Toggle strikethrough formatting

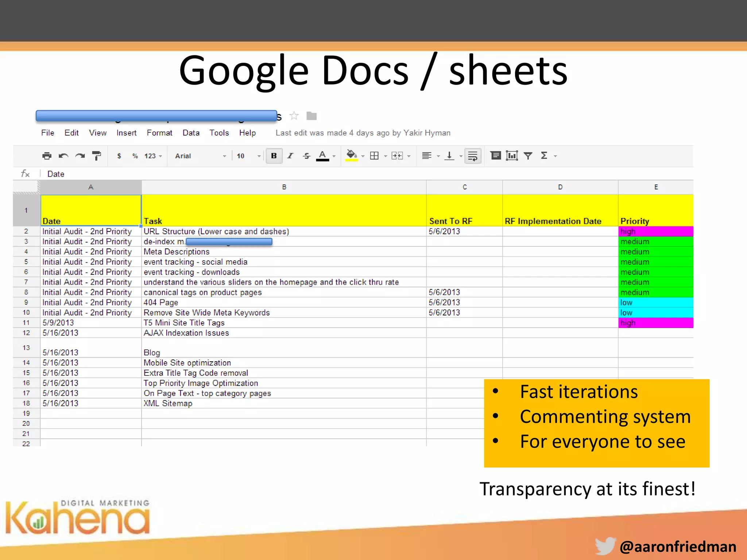pyautogui.click(x=306, y=156)
